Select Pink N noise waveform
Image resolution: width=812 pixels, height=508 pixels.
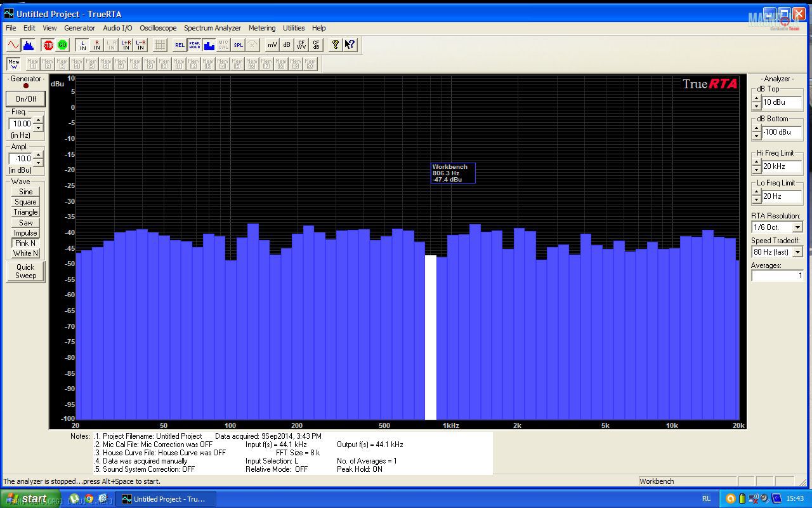[26, 243]
